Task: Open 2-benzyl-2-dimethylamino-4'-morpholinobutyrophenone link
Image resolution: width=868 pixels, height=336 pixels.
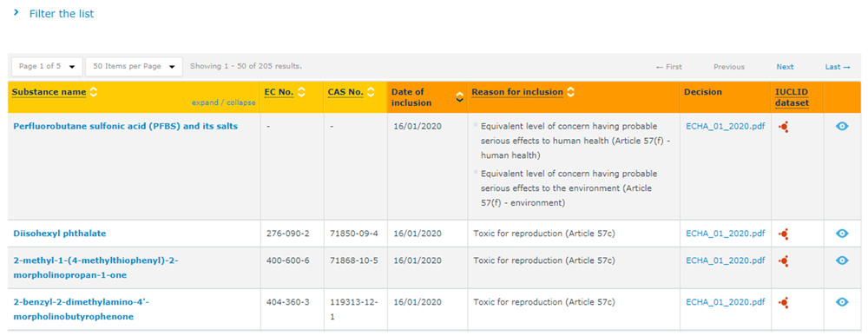Action: click(82, 309)
